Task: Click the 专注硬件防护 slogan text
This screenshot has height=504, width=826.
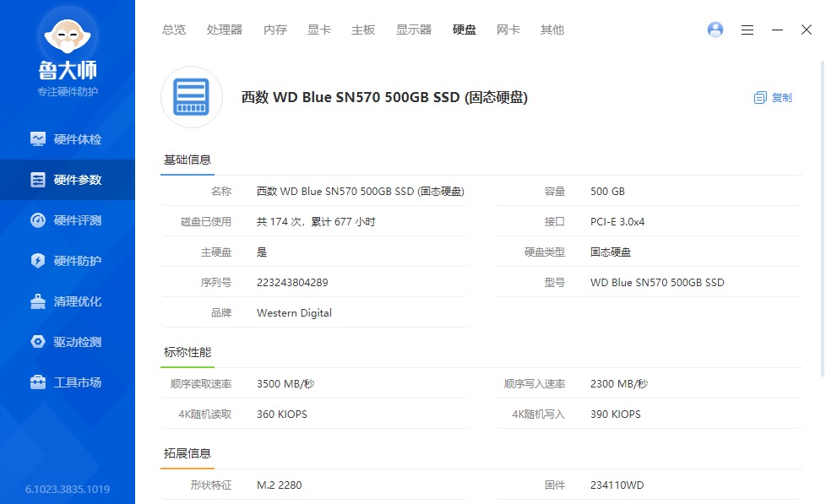Action: pos(68,92)
